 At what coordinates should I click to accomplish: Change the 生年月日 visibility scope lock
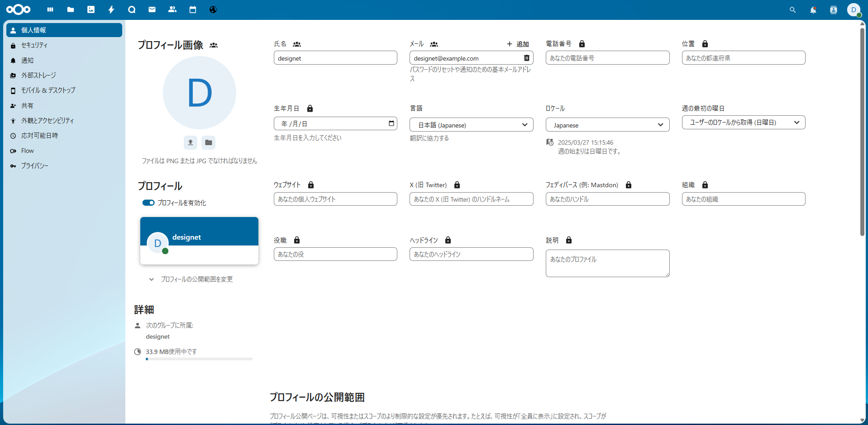310,109
